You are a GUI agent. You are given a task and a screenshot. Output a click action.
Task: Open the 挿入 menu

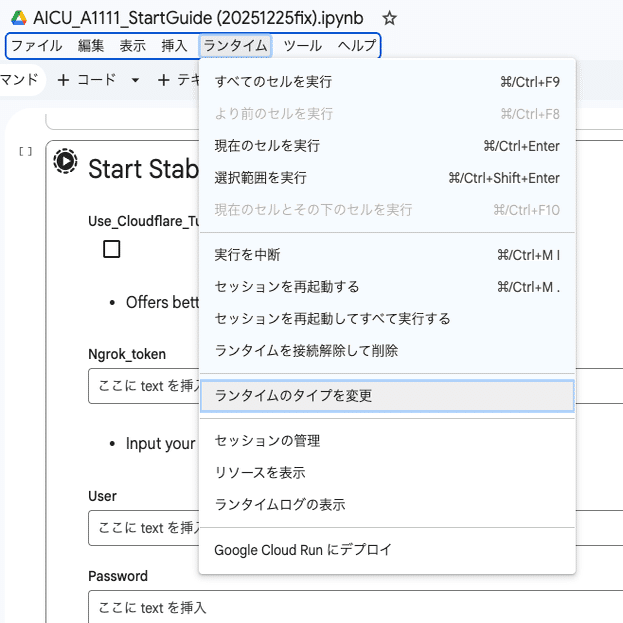click(x=174, y=46)
